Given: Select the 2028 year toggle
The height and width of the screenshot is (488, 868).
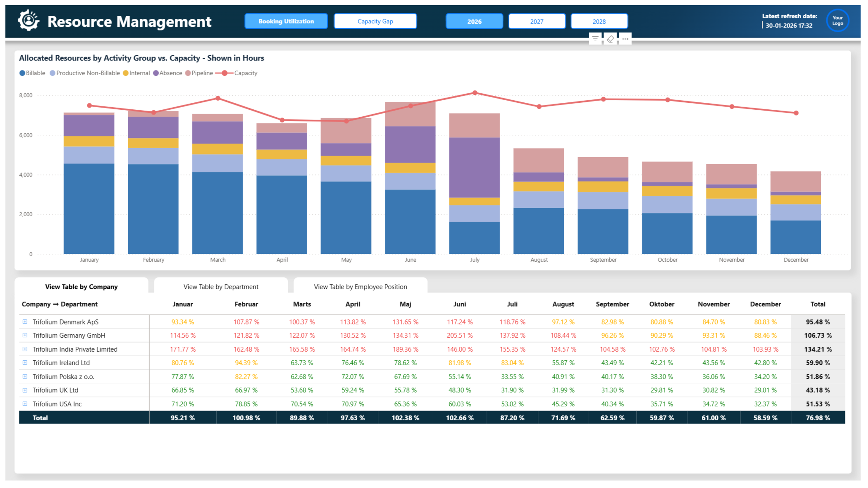Looking at the screenshot, I should click(599, 22).
